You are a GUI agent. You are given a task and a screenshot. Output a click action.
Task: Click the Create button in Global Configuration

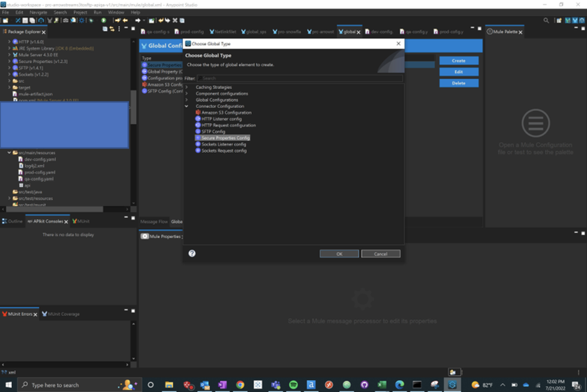[x=459, y=61]
